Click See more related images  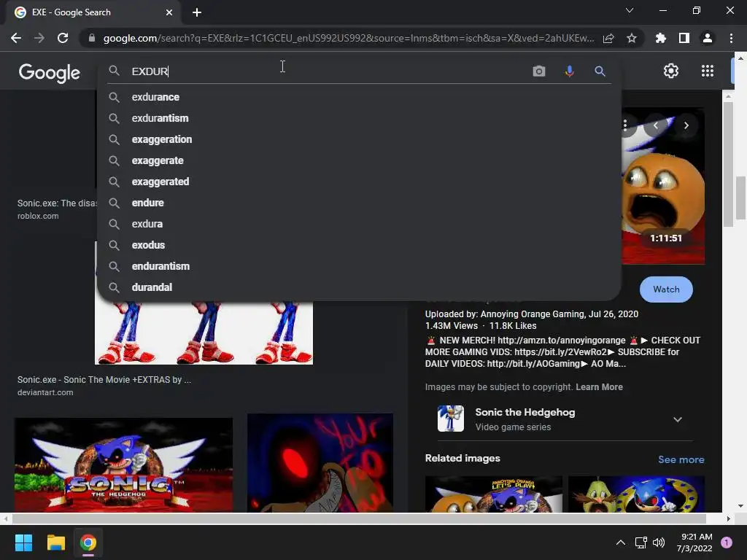point(681,459)
